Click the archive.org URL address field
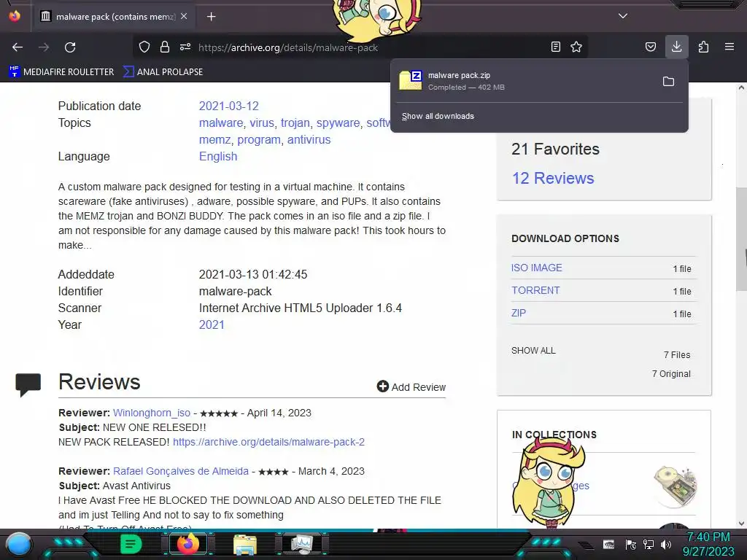This screenshot has height=560, width=747. point(287,47)
